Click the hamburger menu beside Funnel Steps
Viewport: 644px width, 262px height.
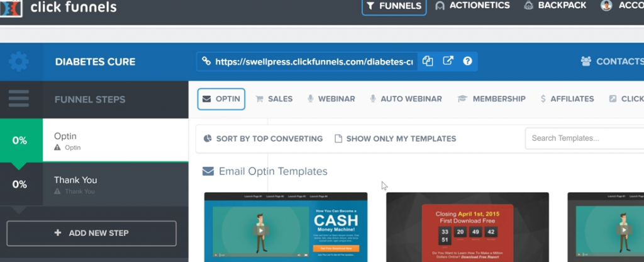(x=18, y=99)
